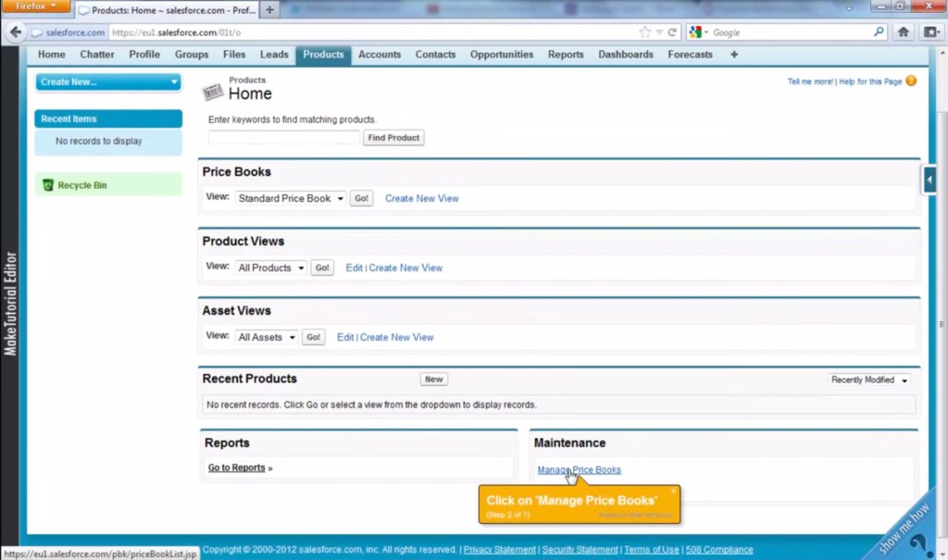Go to the Reports tab
Screen dimensions: 948x560
[566, 55]
